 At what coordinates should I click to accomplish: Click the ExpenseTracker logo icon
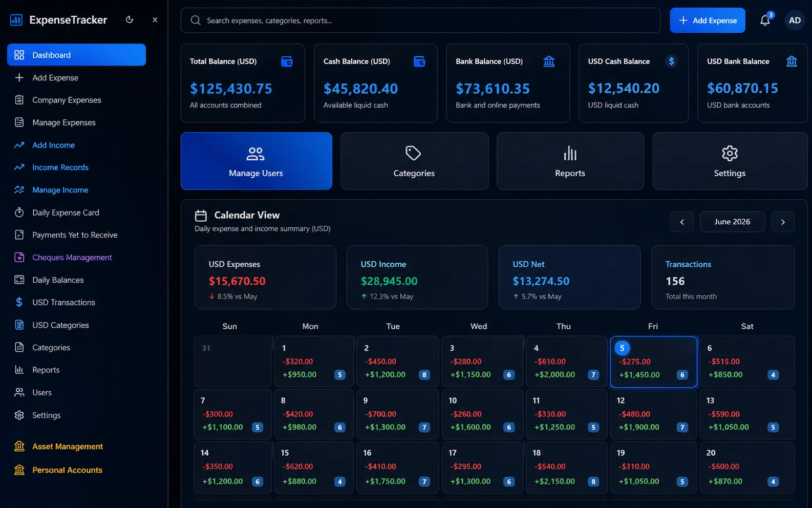pos(16,20)
